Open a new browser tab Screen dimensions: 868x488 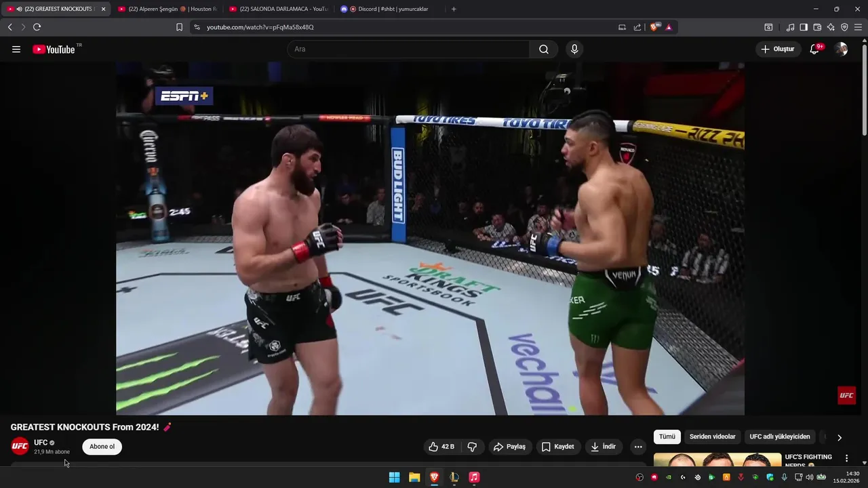click(x=454, y=9)
